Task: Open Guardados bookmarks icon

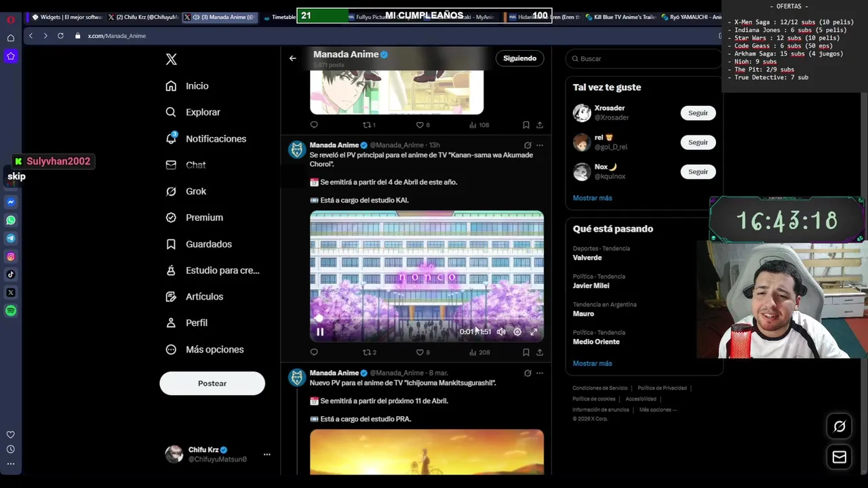Action: point(171,244)
